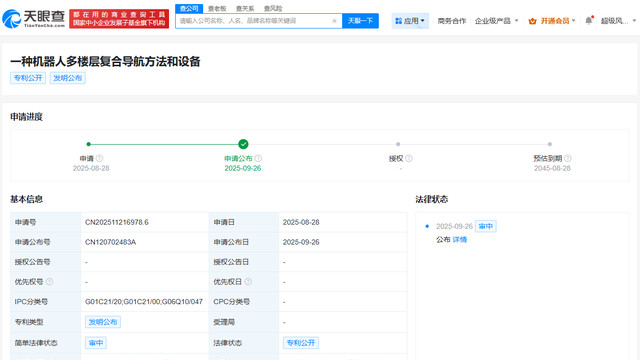Select the 查公司 search tab
Viewport: 640px width, 360px height.
[189, 9]
